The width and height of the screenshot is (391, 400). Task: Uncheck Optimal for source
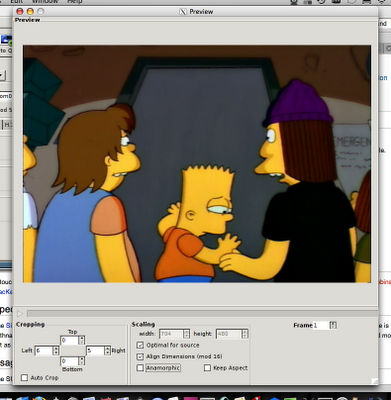click(x=140, y=345)
